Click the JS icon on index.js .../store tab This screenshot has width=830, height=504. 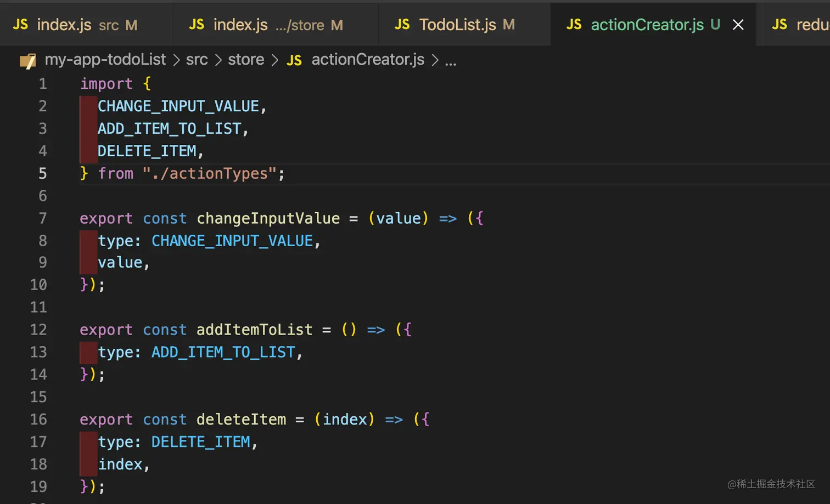click(x=197, y=25)
